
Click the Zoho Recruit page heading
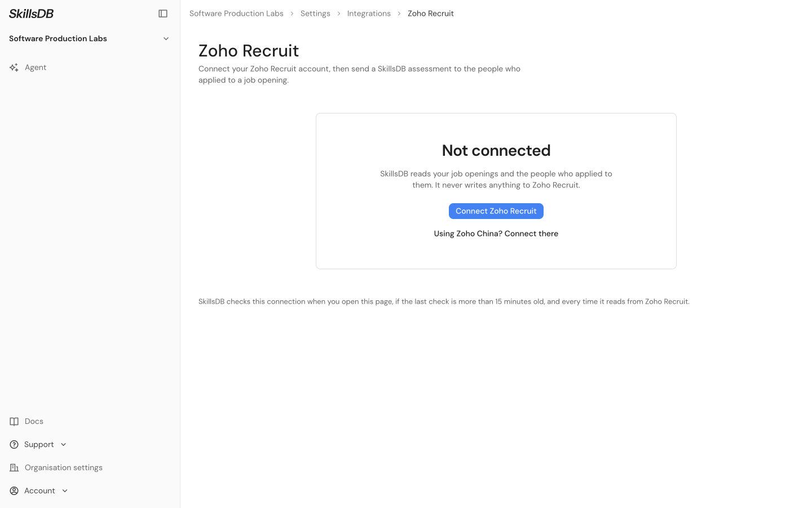249,51
